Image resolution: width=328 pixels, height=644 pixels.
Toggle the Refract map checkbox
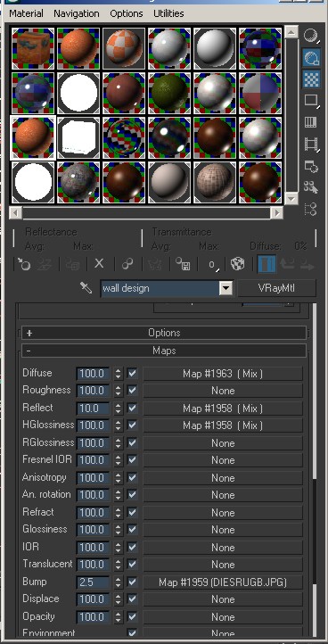[x=132, y=512]
